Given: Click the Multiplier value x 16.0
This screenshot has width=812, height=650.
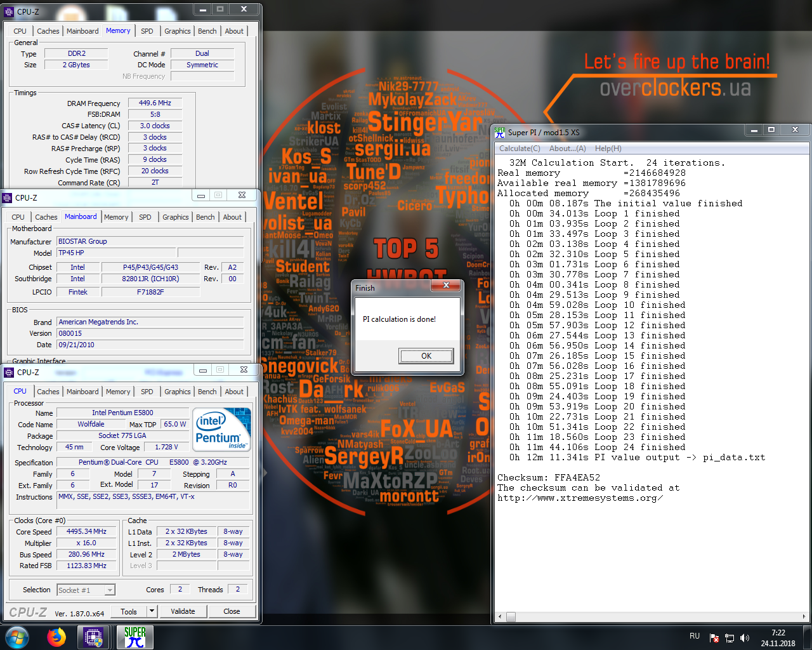Looking at the screenshot, I should tap(87, 543).
